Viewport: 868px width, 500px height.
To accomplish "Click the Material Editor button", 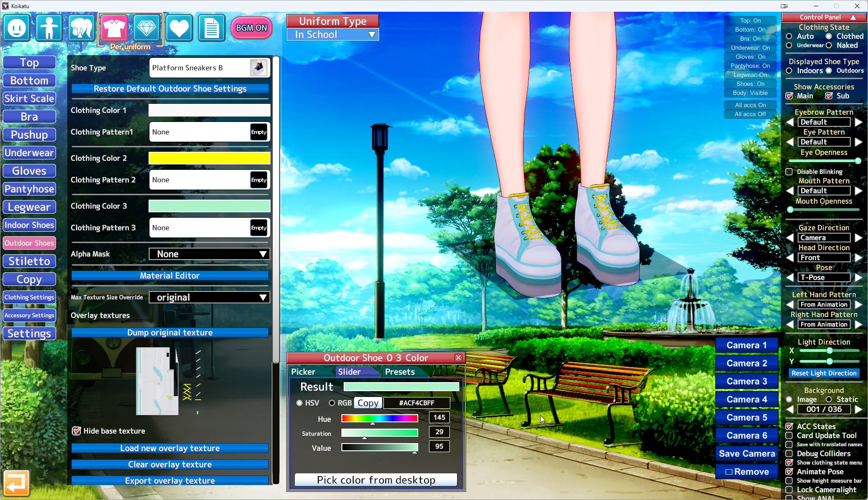I will pos(170,276).
